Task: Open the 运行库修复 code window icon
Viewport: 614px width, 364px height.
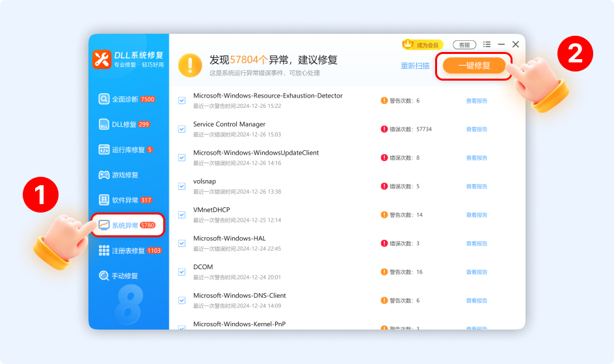Action: click(104, 149)
